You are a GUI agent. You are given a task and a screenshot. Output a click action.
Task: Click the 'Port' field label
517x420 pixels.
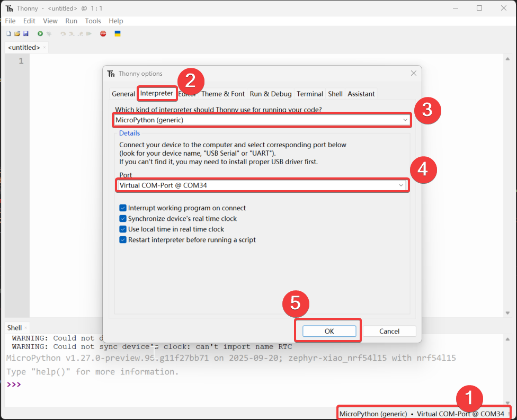click(x=126, y=175)
